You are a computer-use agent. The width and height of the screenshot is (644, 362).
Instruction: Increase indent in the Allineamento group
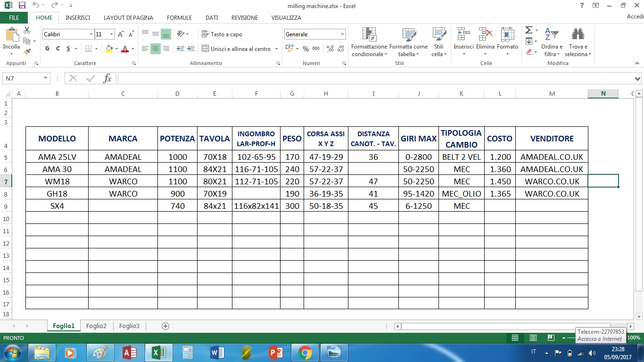click(x=191, y=49)
